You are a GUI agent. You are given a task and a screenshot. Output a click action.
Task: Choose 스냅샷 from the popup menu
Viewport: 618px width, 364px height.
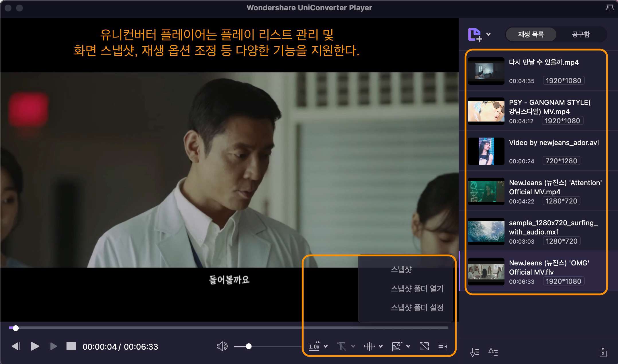click(401, 269)
